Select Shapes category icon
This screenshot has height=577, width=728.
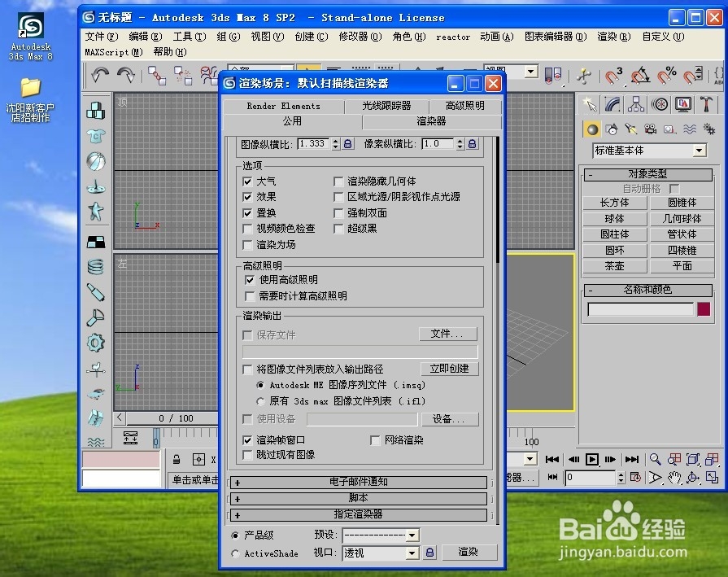(612, 129)
